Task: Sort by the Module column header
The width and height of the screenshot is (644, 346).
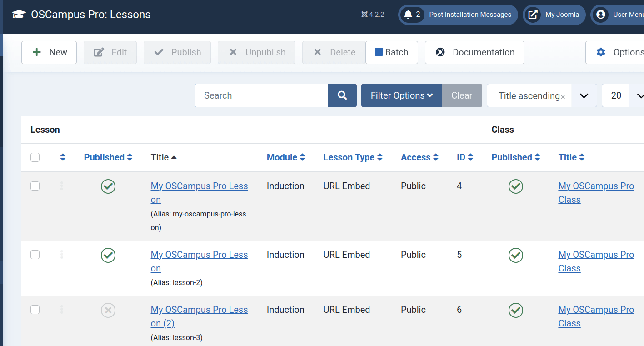Action: pos(286,157)
